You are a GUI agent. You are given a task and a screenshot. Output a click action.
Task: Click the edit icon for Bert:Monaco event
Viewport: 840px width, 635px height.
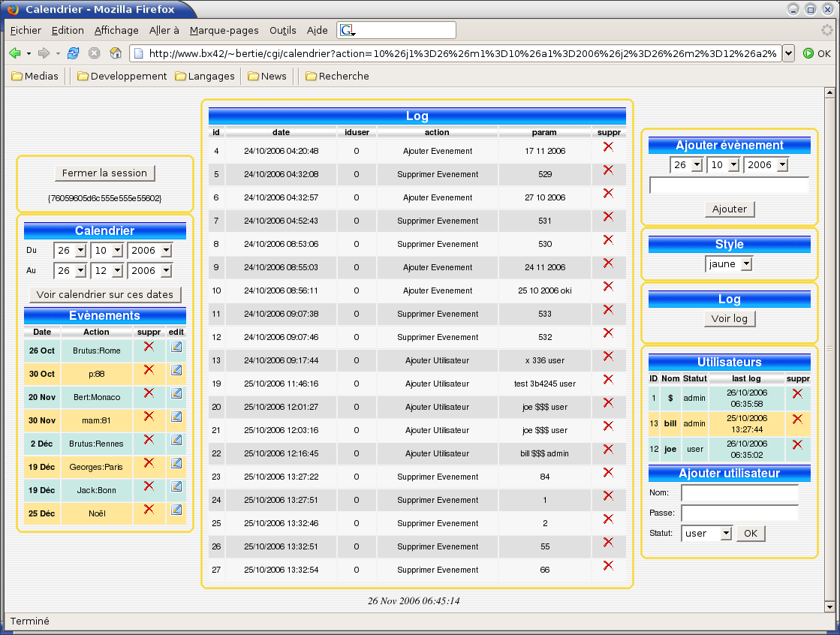pyautogui.click(x=176, y=393)
